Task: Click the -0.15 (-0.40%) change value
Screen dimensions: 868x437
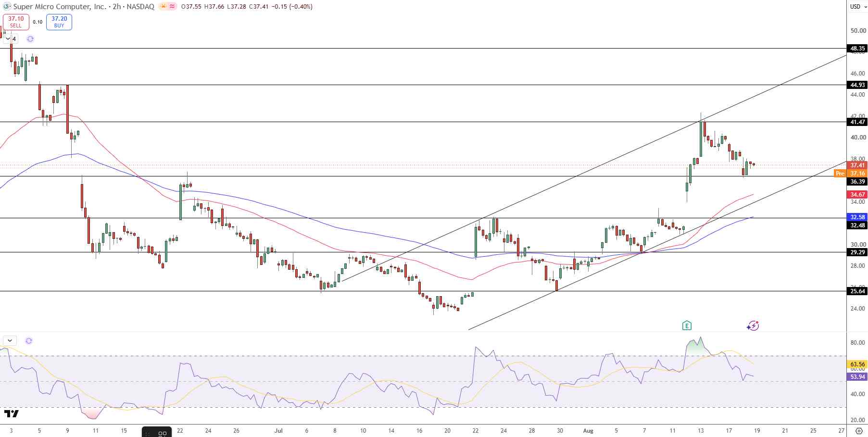Action: tap(291, 7)
